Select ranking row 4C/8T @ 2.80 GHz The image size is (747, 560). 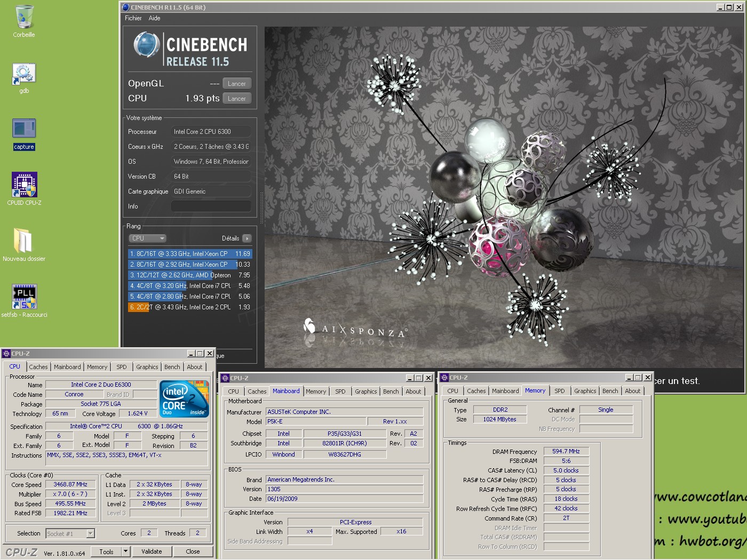[x=190, y=297]
